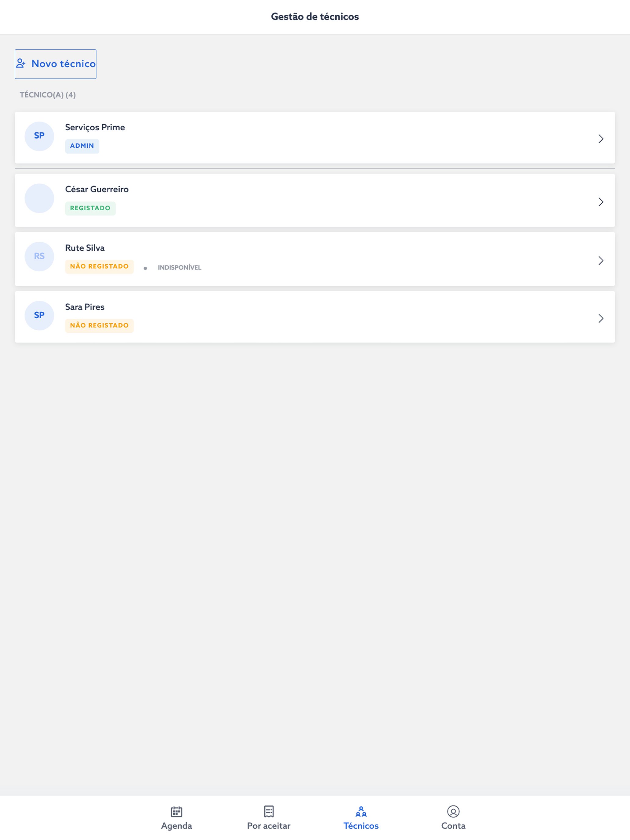This screenshot has height=840, width=630.
Task: Click the INDISPONÍVEL status on Rute Silva
Action: pyautogui.click(x=179, y=267)
